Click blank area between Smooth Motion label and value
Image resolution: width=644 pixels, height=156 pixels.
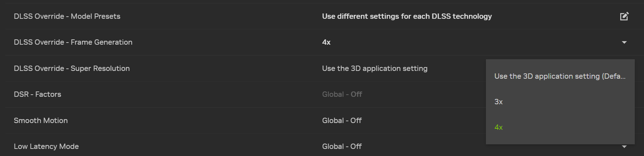click(x=195, y=121)
